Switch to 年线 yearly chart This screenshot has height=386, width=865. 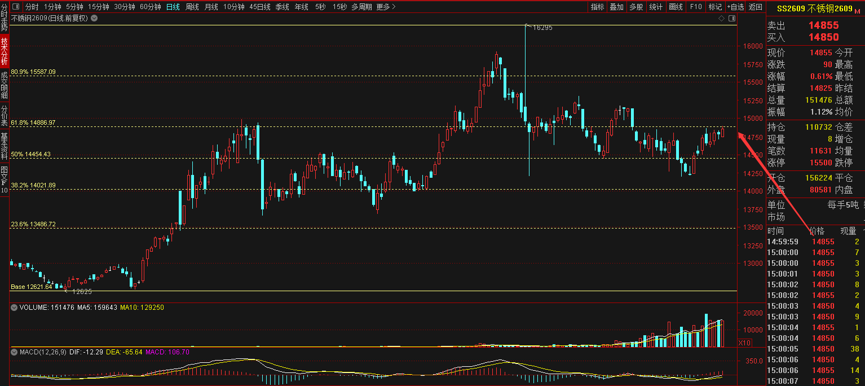click(x=301, y=7)
